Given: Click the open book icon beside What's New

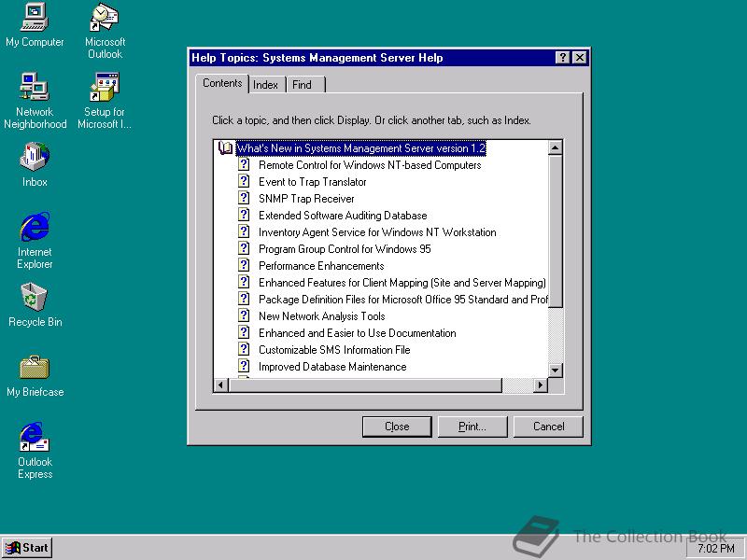Looking at the screenshot, I should (225, 148).
